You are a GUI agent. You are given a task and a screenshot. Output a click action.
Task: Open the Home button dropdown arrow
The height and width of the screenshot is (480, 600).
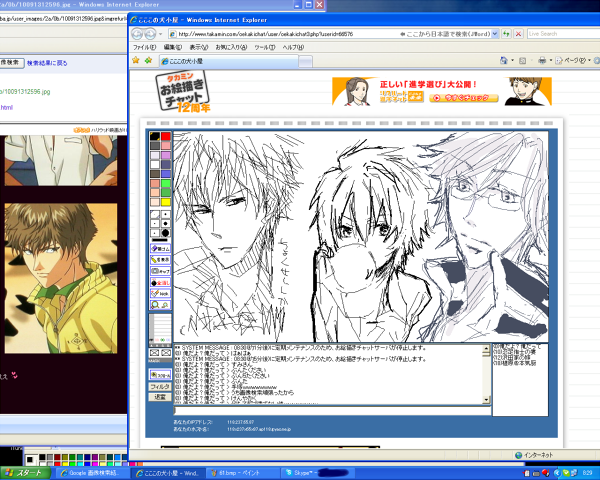pos(512,60)
